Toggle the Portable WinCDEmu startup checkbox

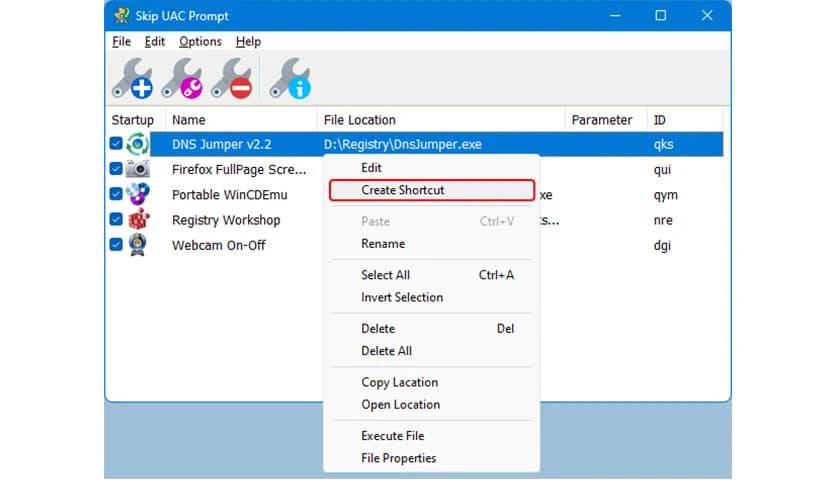tap(116, 193)
